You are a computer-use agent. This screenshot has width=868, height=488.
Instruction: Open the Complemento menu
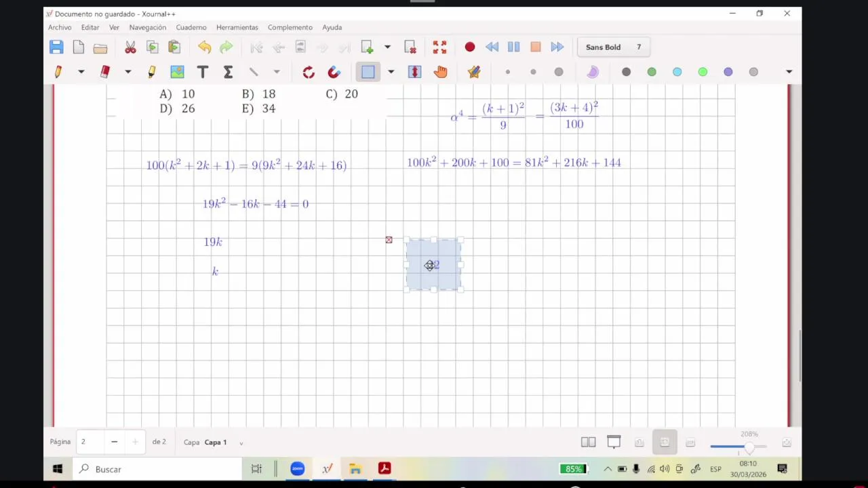tap(290, 27)
